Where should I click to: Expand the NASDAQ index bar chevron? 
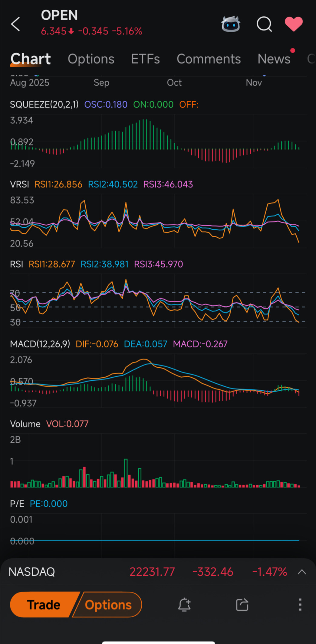tap(302, 572)
